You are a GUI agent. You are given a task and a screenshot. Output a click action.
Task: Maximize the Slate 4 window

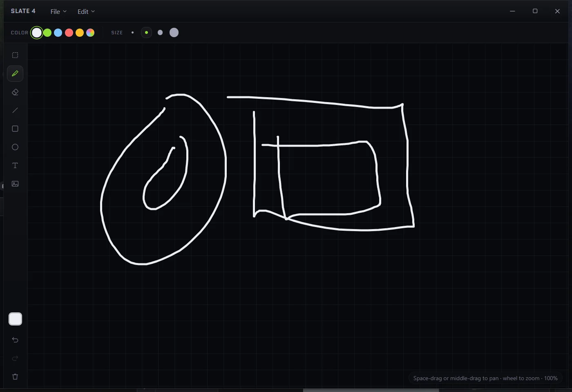535,11
